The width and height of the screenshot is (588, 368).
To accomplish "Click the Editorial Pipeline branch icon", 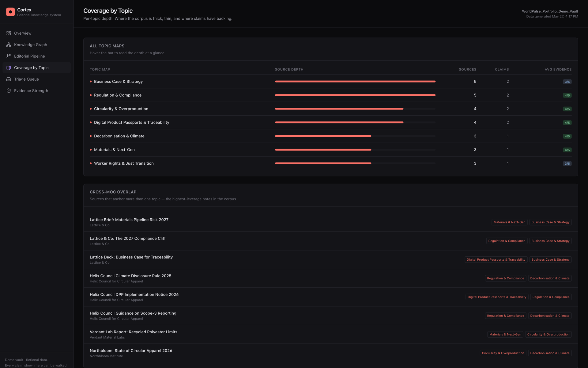I will click(9, 56).
